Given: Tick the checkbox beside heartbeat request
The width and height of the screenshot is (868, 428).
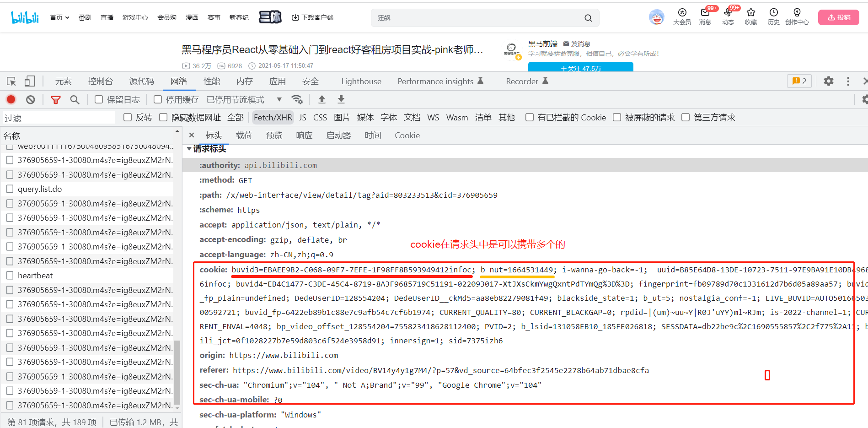Looking at the screenshot, I should [10, 275].
